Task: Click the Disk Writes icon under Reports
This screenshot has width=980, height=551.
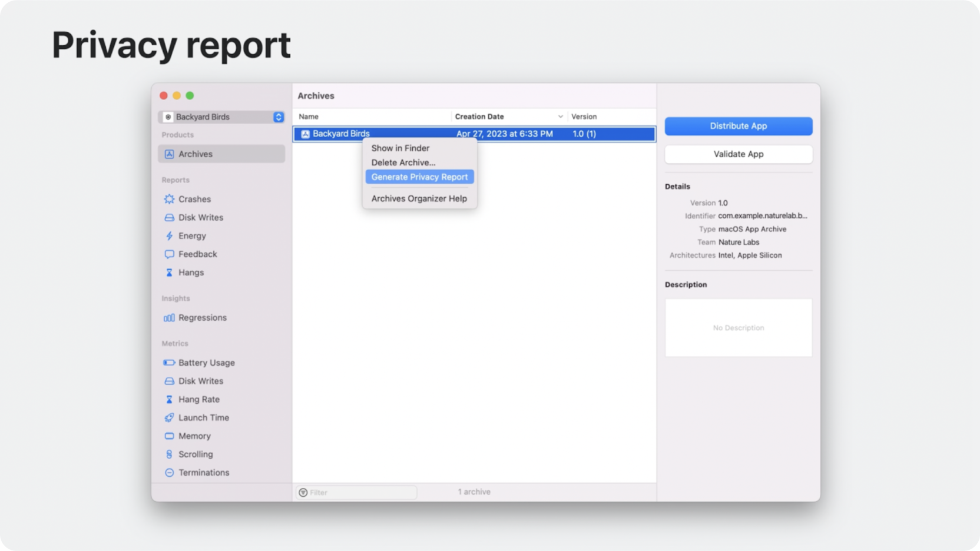Action: 170,217
